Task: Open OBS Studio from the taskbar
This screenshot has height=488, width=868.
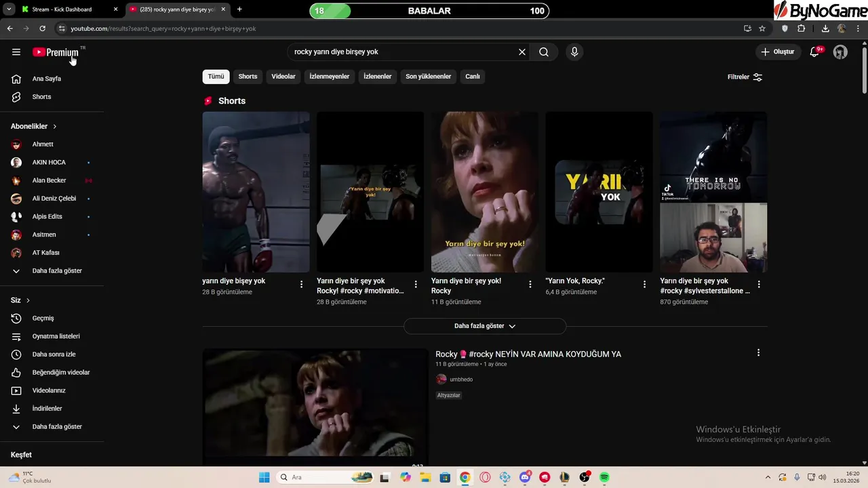Action: coord(585,477)
